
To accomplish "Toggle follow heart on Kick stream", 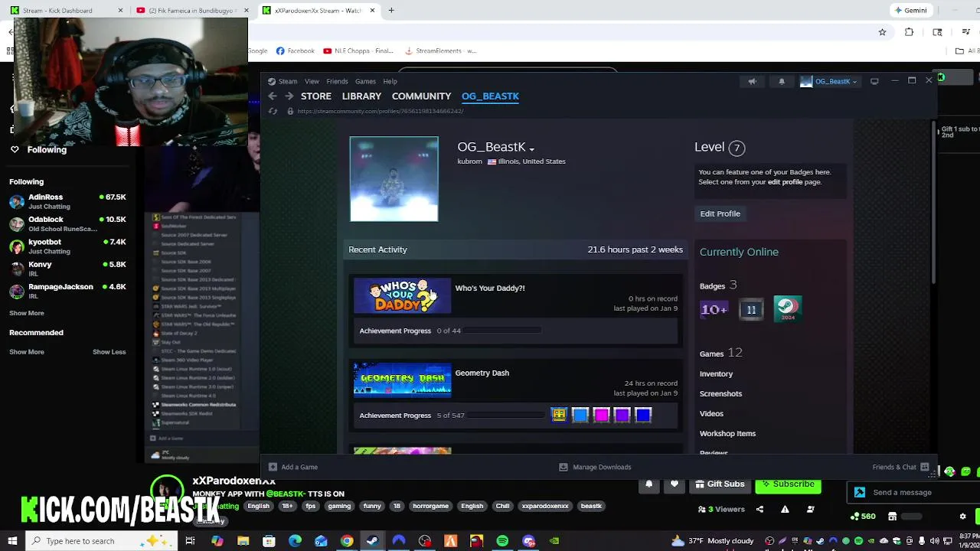I will click(x=675, y=484).
